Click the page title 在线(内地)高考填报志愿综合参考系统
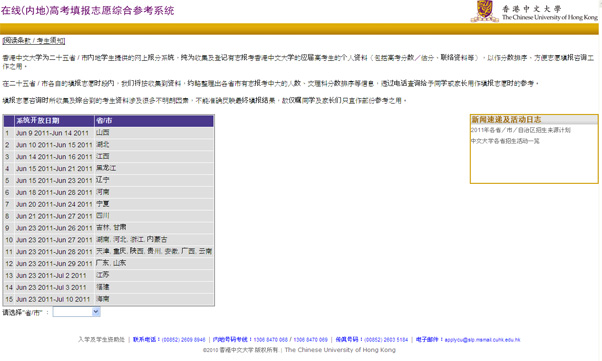 tap(88, 10)
